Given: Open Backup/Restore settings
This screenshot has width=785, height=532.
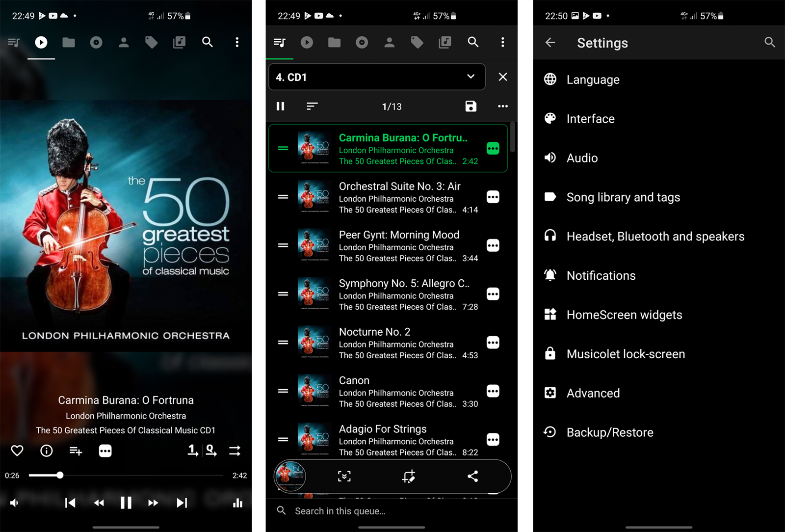Looking at the screenshot, I should [x=659, y=432].
